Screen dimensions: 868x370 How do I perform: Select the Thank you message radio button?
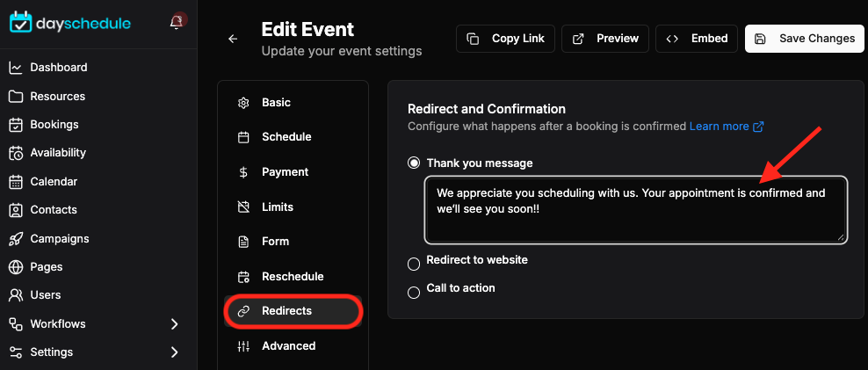click(x=414, y=163)
